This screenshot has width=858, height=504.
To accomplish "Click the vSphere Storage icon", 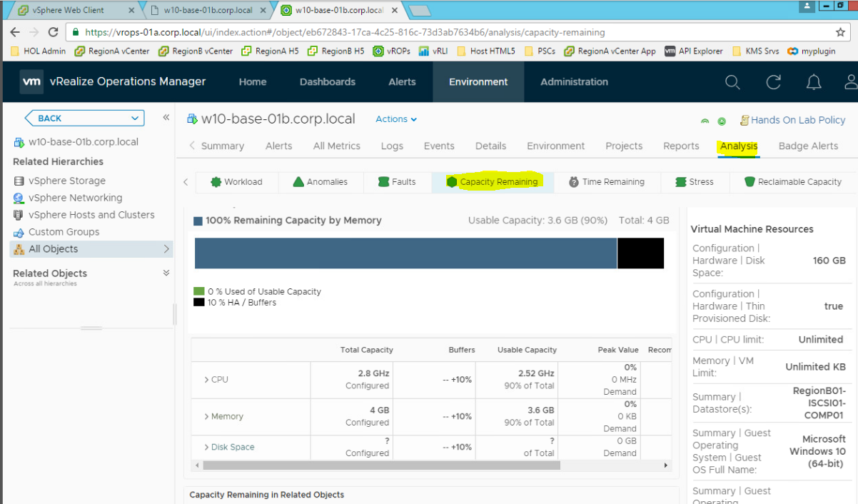I will pos(19,181).
